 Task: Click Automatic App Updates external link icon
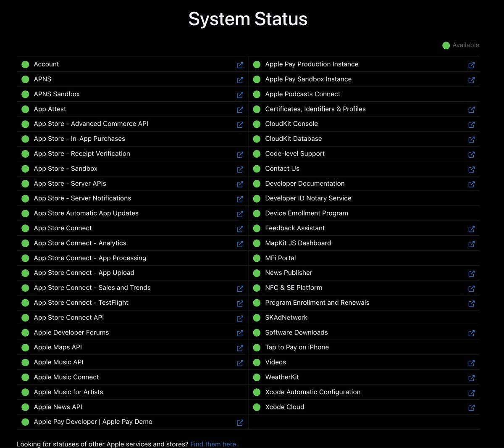pos(240,214)
